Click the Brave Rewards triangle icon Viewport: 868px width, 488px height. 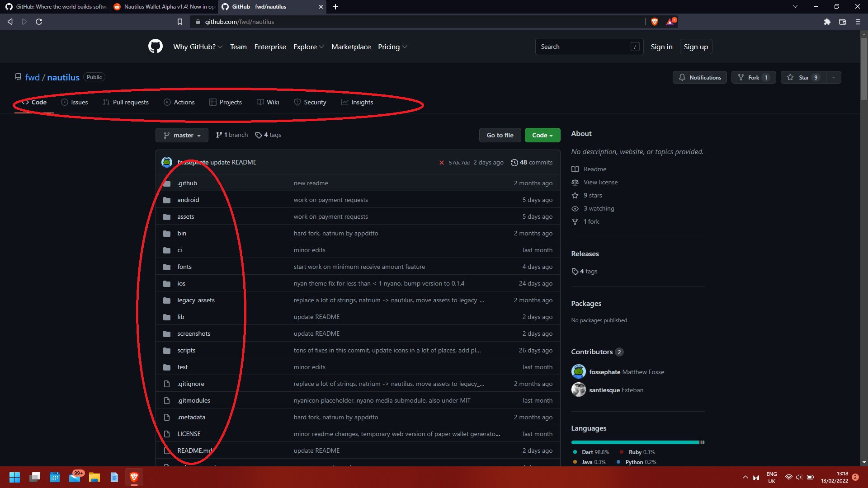670,22
